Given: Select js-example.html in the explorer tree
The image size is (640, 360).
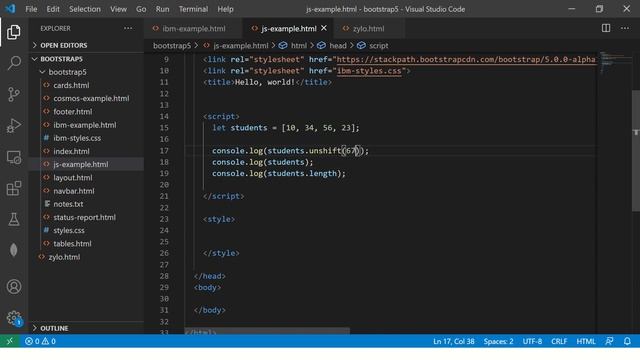Looking at the screenshot, I should [x=80, y=164].
